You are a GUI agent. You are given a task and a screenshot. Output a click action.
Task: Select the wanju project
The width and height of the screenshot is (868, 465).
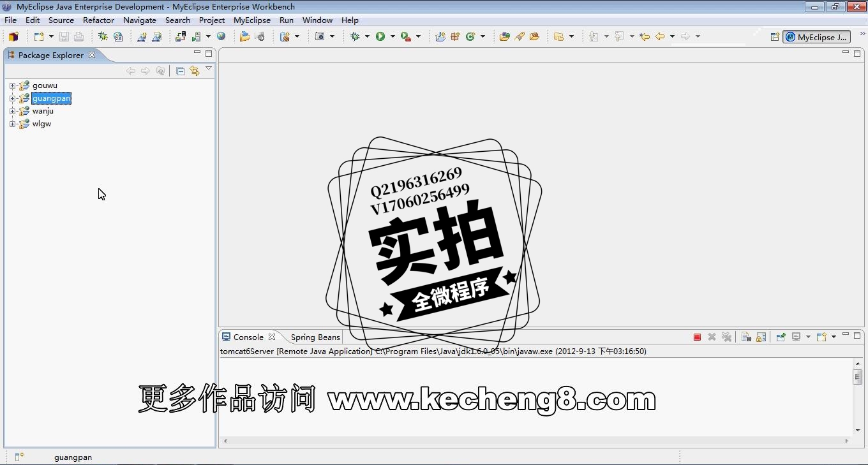(43, 111)
